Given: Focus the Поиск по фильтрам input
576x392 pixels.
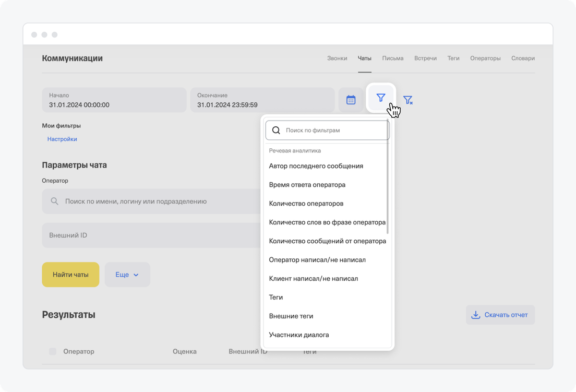Looking at the screenshot, I should (334, 130).
